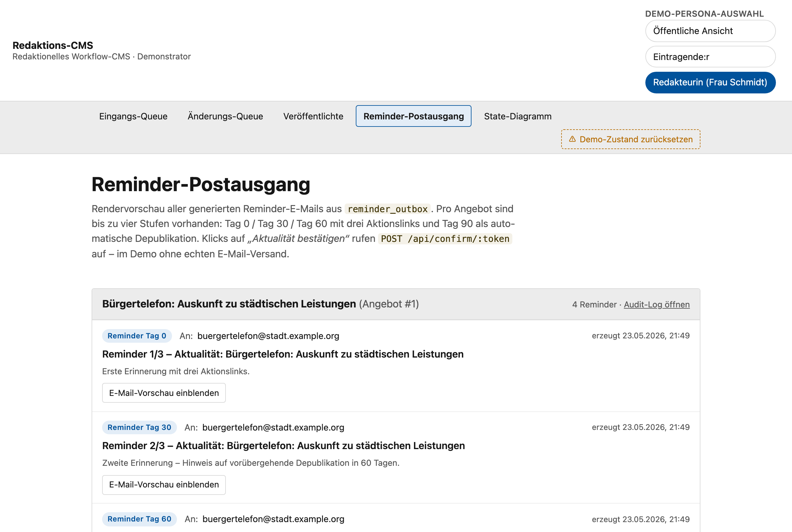Screen dimensions: 792x532
Task: Click the DEMO-PERSONA-AUSWAHL label
Action: pos(704,14)
